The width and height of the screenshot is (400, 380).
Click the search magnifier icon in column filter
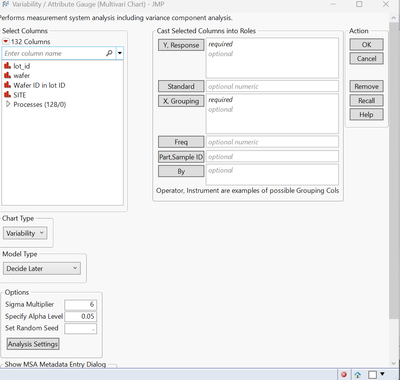tap(109, 53)
